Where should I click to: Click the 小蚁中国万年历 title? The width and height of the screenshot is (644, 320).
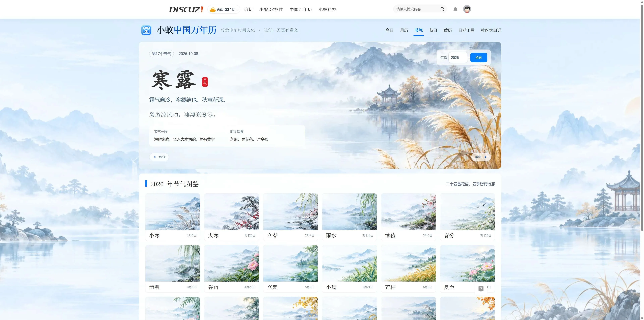[186, 30]
